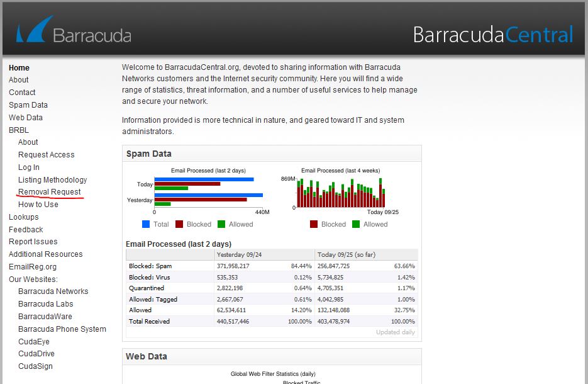Visit the Barracuda Networks website link
Viewport: 588px width, 384px height.
pyautogui.click(x=53, y=291)
